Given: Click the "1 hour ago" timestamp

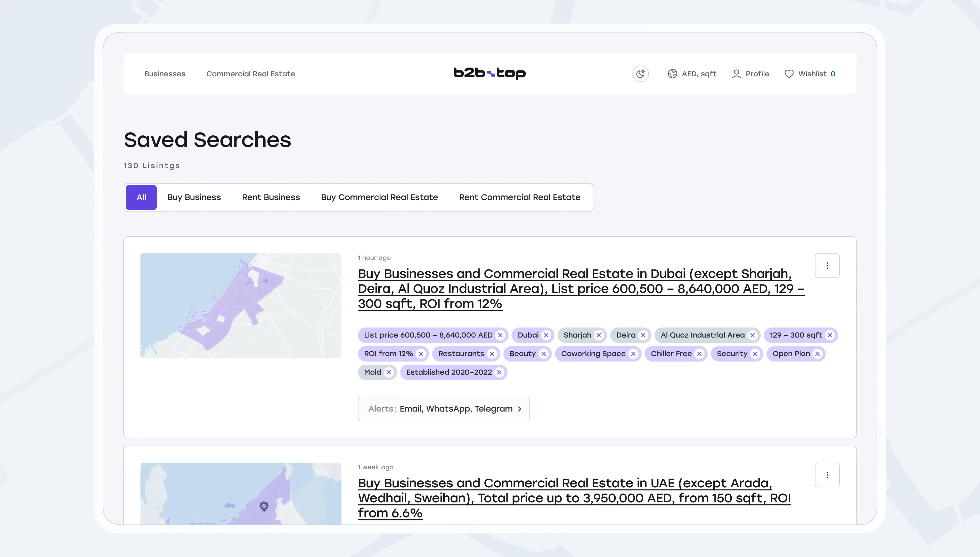Looking at the screenshot, I should (x=374, y=258).
